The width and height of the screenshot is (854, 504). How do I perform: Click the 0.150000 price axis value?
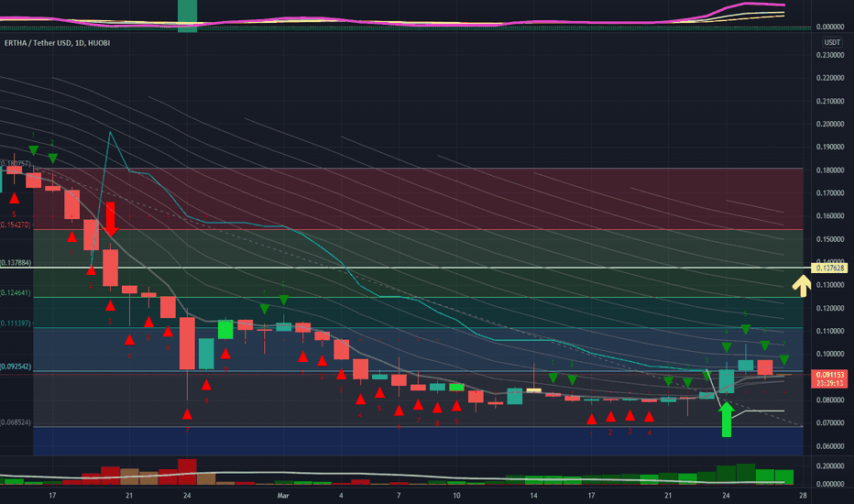[830, 239]
